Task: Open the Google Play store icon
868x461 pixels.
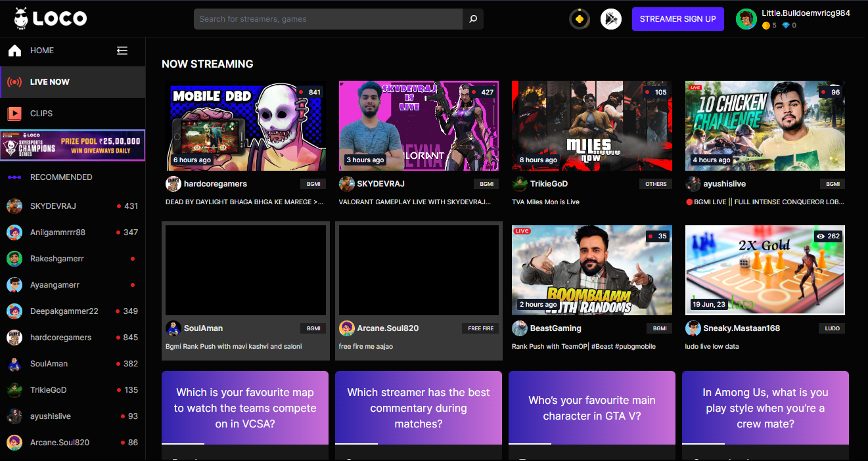Action: pyautogui.click(x=610, y=19)
